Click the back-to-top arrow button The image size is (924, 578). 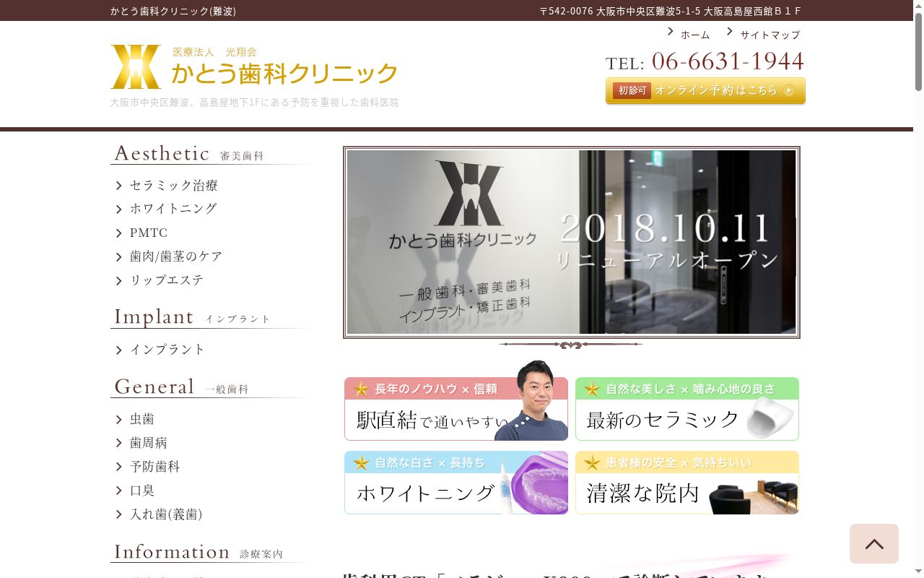click(874, 543)
